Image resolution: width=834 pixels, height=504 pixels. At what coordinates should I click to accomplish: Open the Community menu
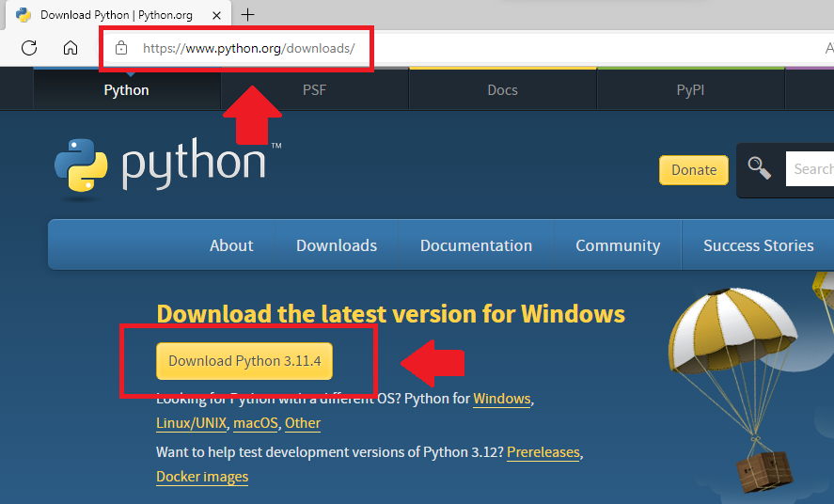(618, 245)
